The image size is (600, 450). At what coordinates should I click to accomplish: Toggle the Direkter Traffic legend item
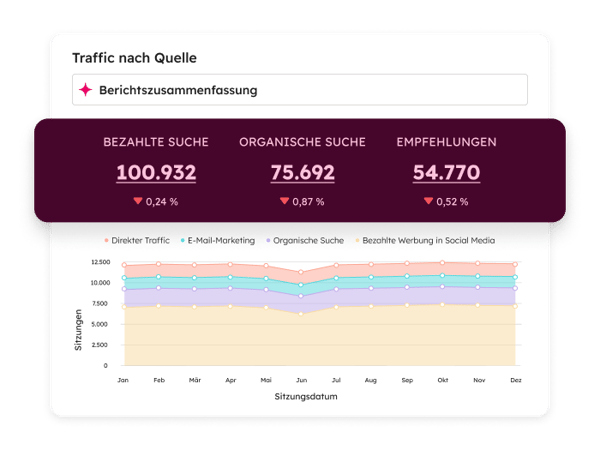tap(137, 241)
